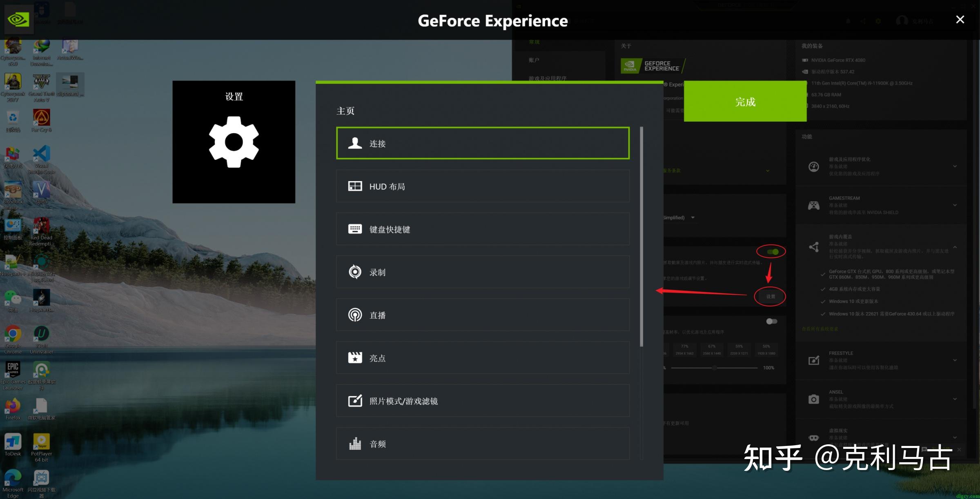Image resolution: width=980 pixels, height=499 pixels.
Task: Select the PotPlayer 64 bit desktop icon
Action: 41,448
